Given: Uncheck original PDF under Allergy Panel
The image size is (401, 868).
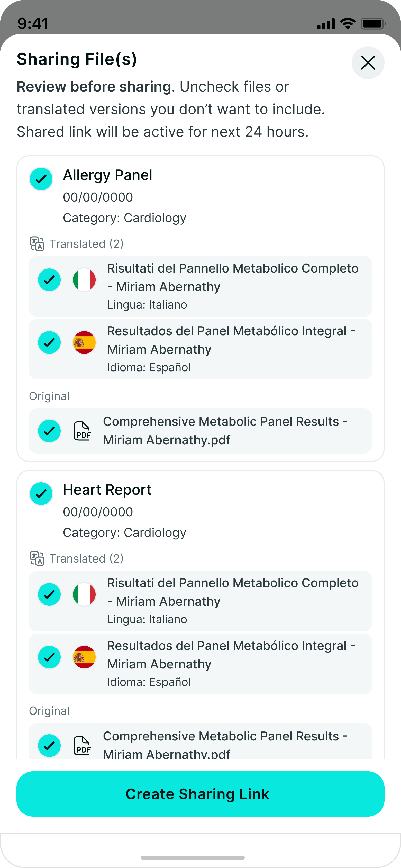Looking at the screenshot, I should 49,431.
